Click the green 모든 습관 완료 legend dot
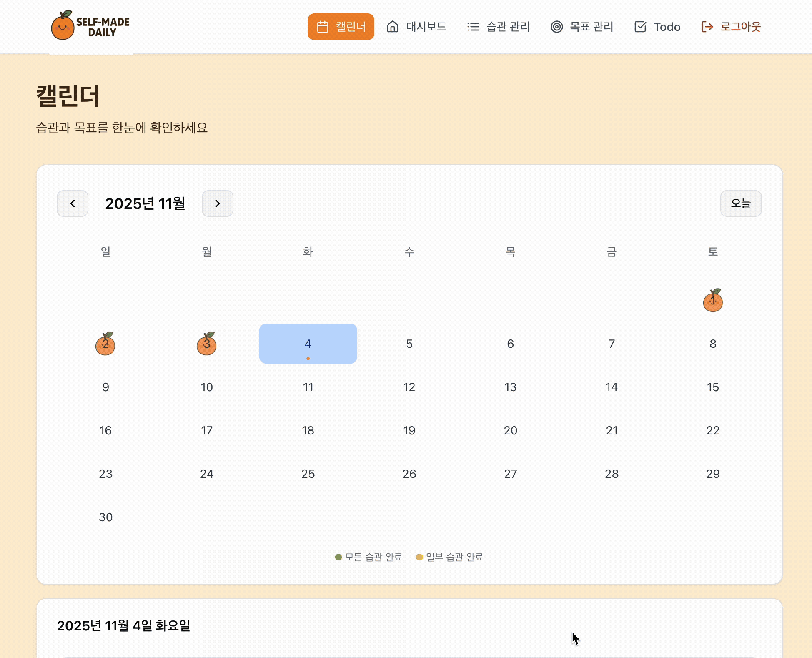 coord(338,557)
